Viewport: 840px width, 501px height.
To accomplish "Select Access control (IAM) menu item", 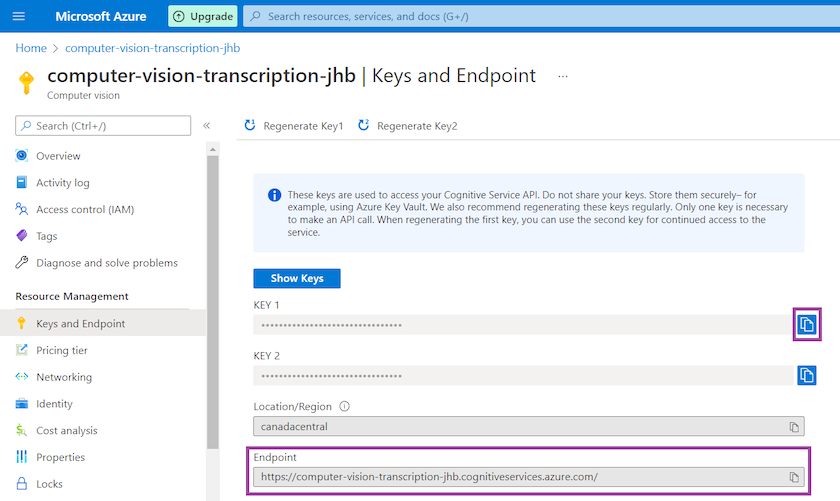I will click(x=84, y=210).
